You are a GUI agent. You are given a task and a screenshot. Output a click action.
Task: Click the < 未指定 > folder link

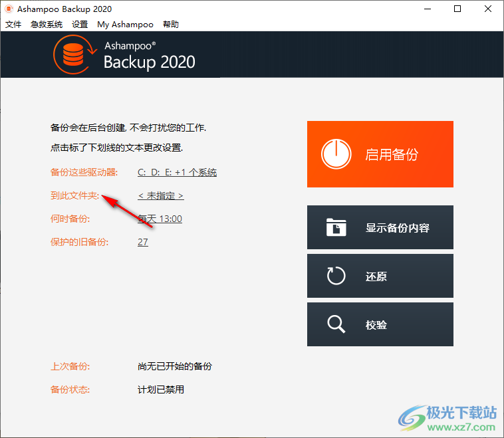click(161, 195)
